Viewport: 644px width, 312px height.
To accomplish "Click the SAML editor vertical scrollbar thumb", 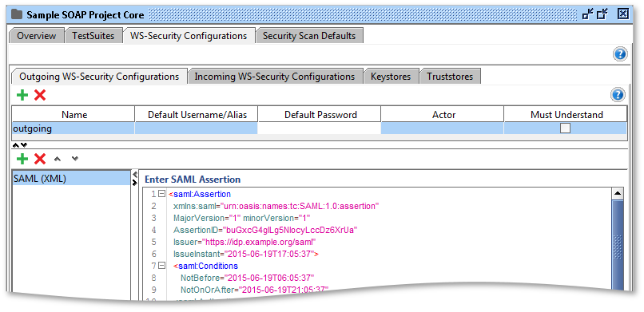I will [x=618, y=245].
